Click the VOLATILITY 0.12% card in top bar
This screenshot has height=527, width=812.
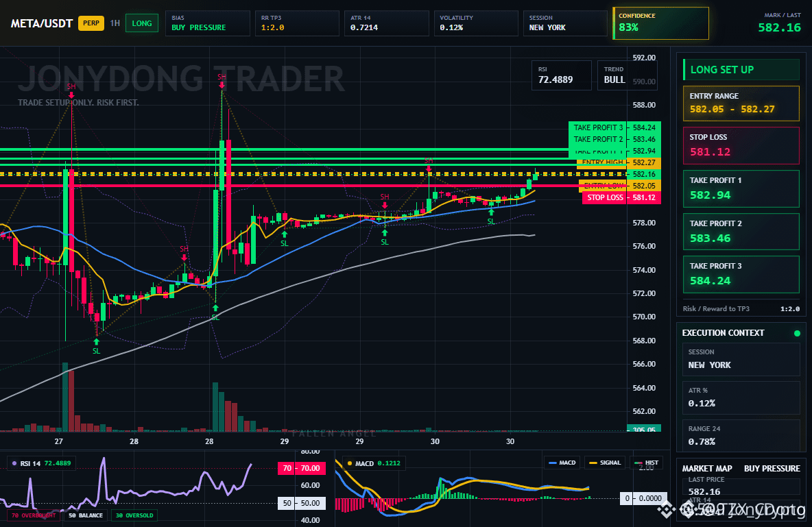[x=476, y=23]
